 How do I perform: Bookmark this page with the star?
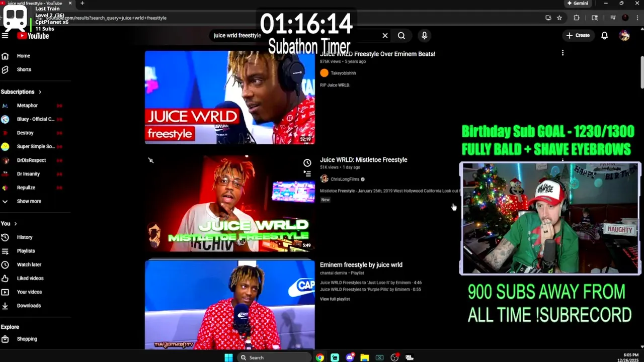[559, 18]
